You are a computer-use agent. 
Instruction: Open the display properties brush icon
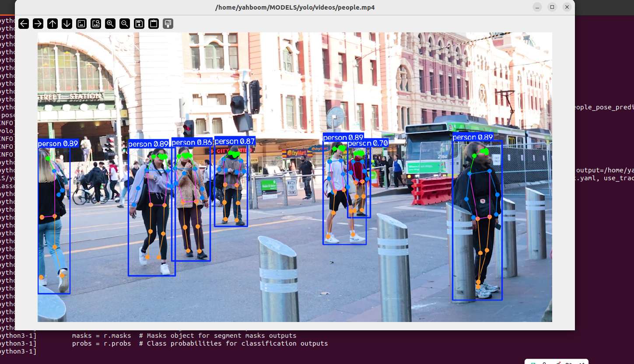[168, 24]
